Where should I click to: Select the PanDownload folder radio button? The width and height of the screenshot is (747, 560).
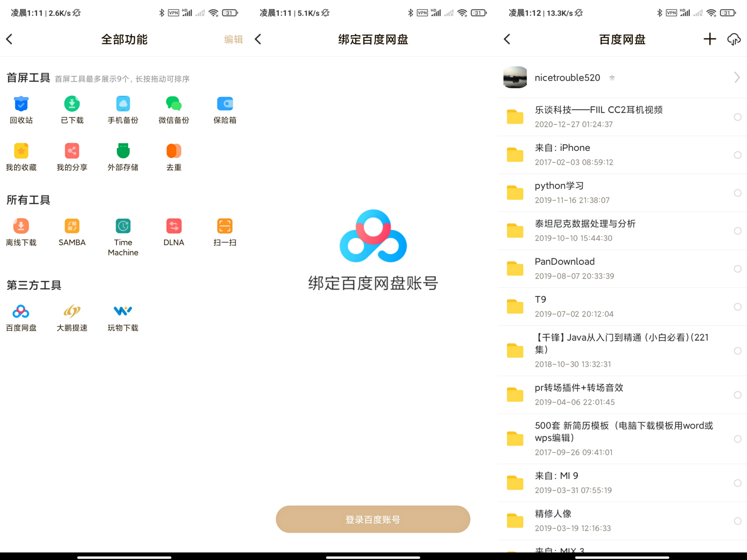737,269
